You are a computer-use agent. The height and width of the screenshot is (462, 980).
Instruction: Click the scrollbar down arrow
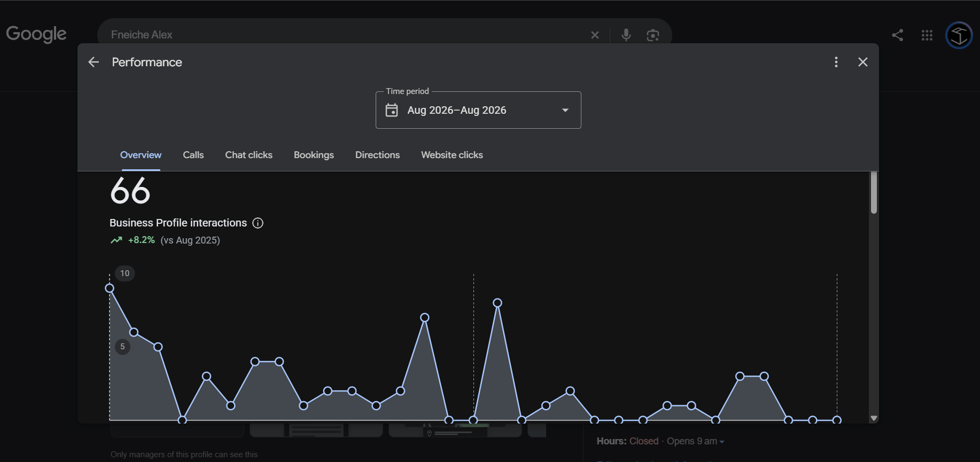[874, 418]
